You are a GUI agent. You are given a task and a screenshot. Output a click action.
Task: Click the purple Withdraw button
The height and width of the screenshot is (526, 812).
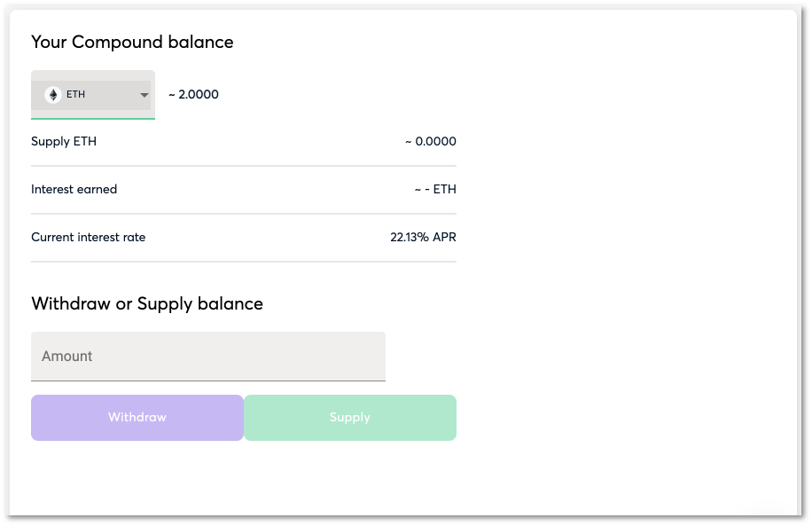137,418
